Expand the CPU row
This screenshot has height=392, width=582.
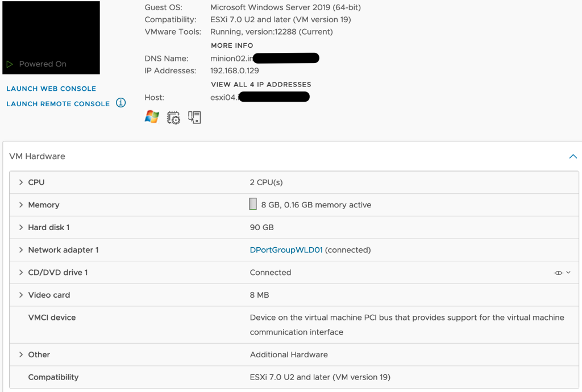[21, 182]
